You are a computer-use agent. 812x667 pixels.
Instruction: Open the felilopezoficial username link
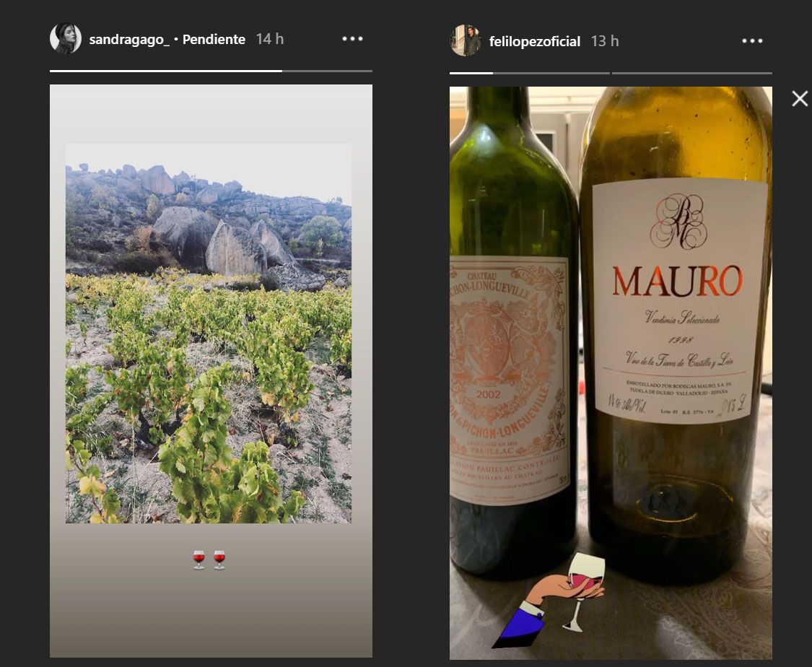click(534, 41)
